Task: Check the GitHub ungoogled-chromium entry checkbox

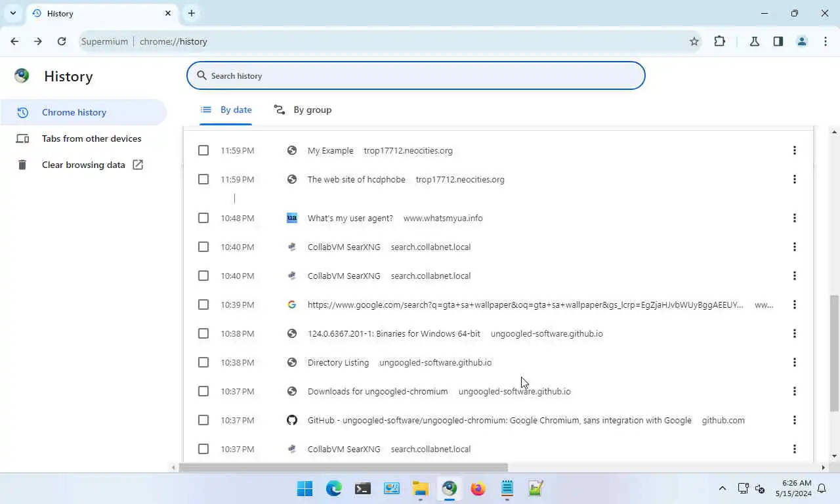Action: tap(203, 420)
